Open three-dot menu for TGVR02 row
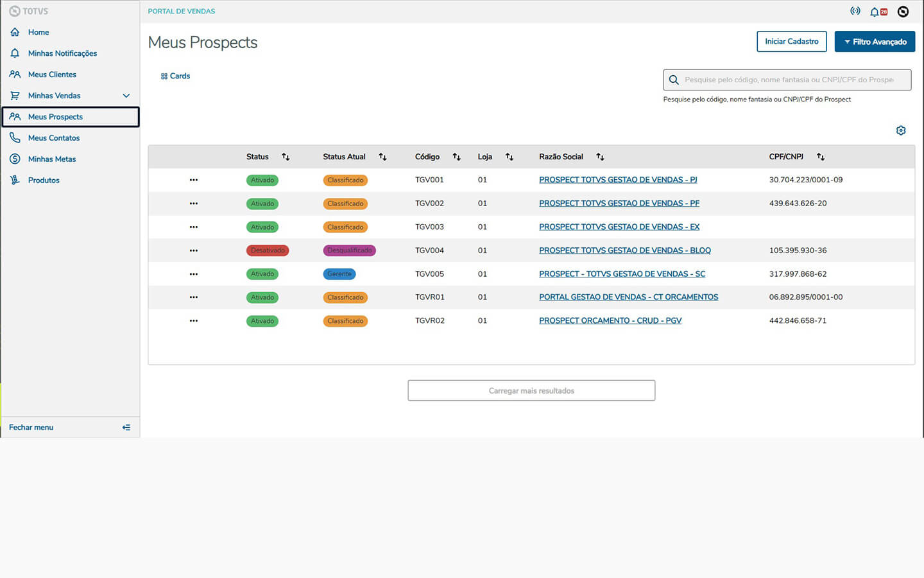 194,321
